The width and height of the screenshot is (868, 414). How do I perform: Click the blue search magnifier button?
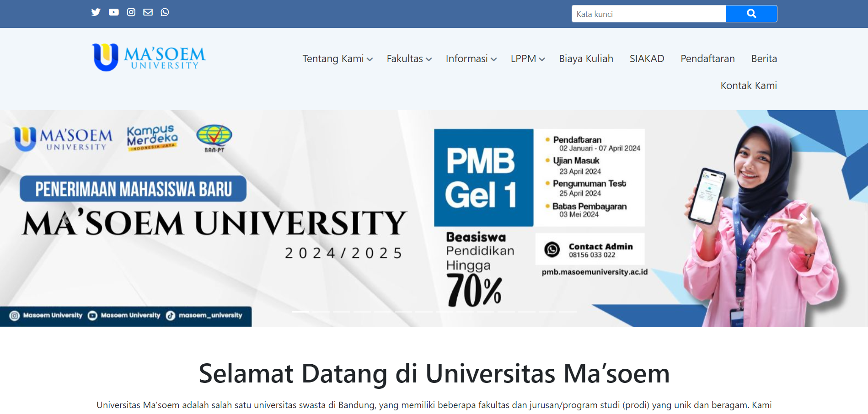point(751,14)
